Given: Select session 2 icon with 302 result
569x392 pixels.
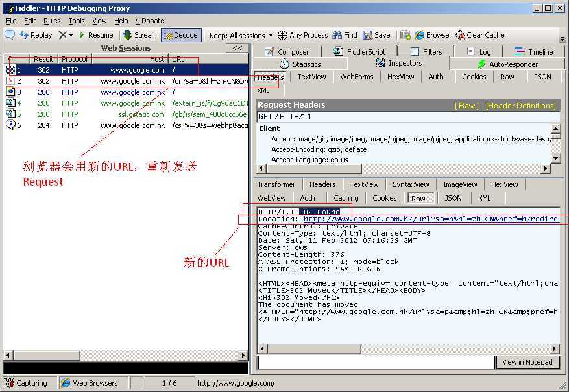Looking at the screenshot, I should point(10,81).
